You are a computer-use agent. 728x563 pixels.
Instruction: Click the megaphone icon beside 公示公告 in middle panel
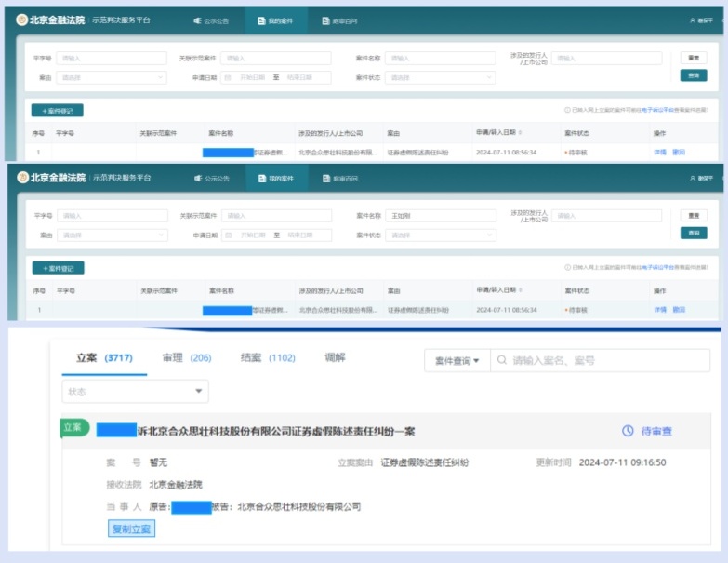(x=198, y=179)
